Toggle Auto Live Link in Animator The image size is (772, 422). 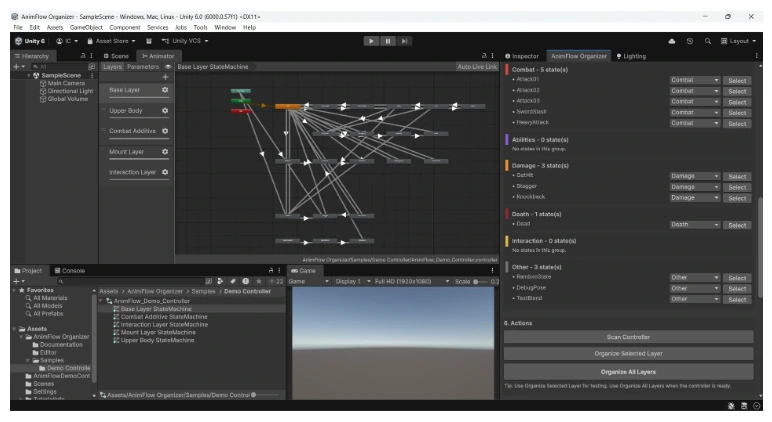(477, 67)
